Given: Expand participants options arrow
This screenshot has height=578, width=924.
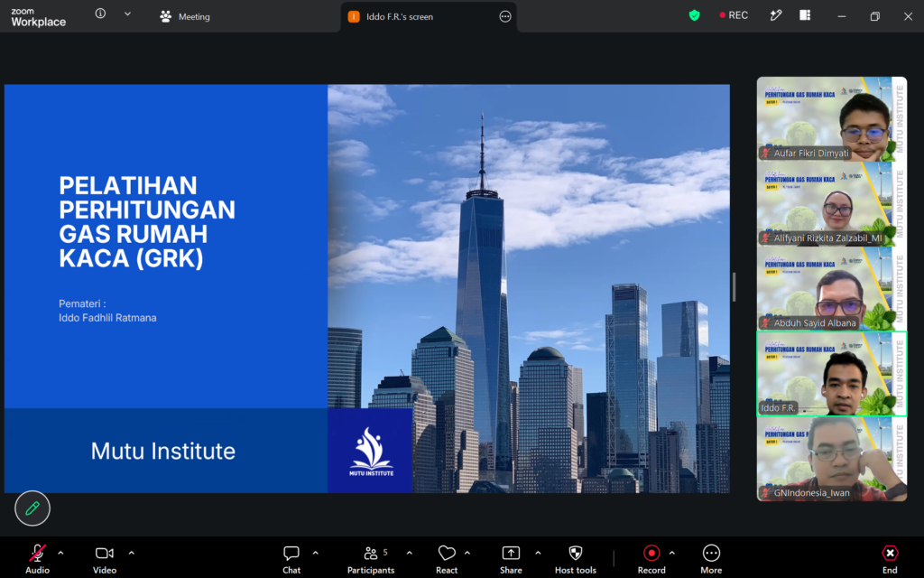Looking at the screenshot, I should tap(410, 554).
